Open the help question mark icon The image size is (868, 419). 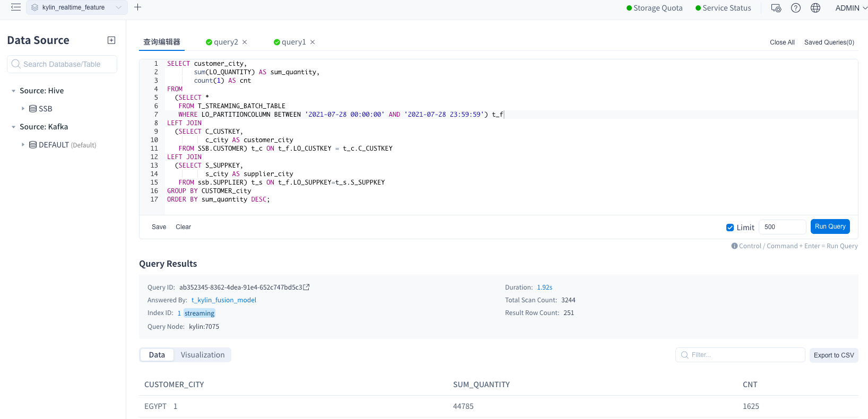(795, 8)
